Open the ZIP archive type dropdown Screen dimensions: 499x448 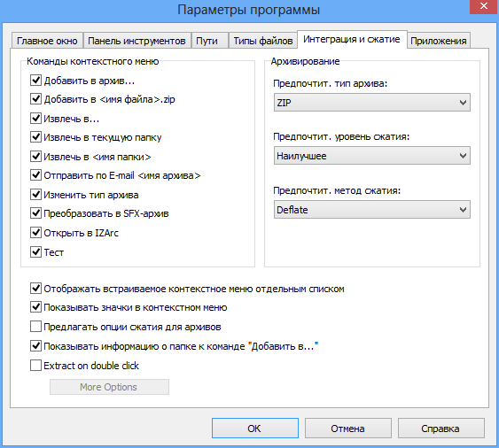point(371,103)
